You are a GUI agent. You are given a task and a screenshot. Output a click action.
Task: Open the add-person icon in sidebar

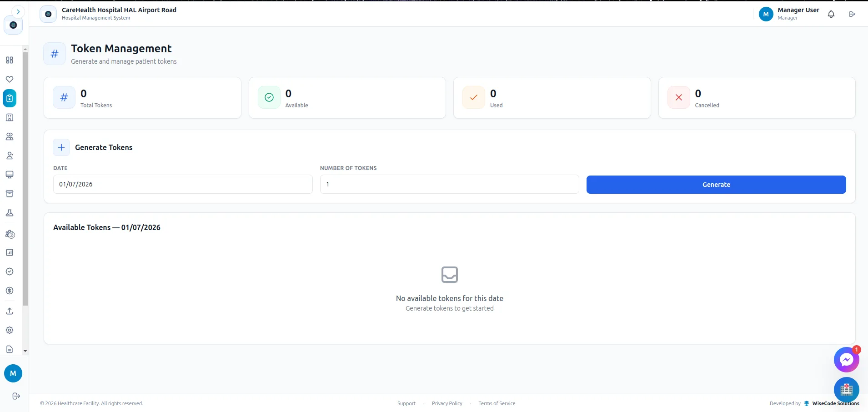point(10,156)
